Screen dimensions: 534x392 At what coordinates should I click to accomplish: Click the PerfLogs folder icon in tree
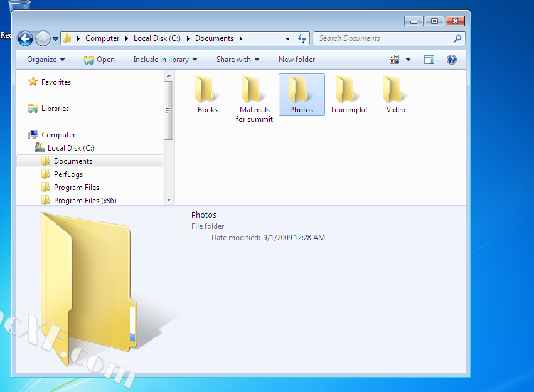(45, 174)
